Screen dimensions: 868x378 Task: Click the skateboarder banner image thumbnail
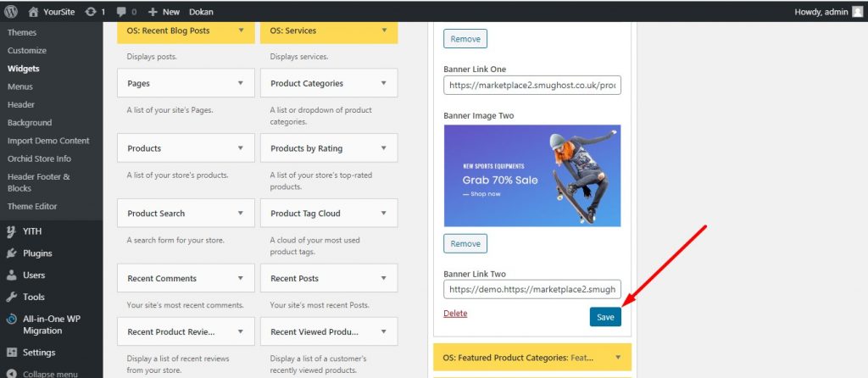532,175
